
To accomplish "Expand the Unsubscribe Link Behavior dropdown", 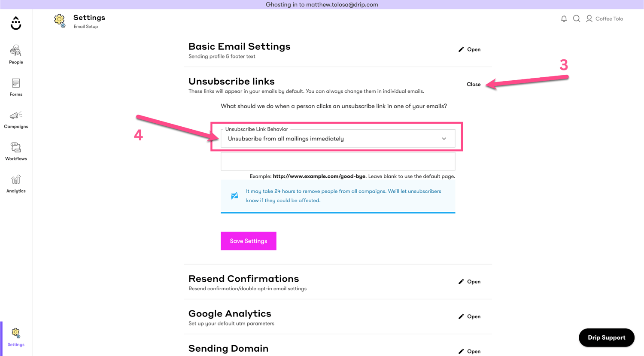I will (x=337, y=139).
